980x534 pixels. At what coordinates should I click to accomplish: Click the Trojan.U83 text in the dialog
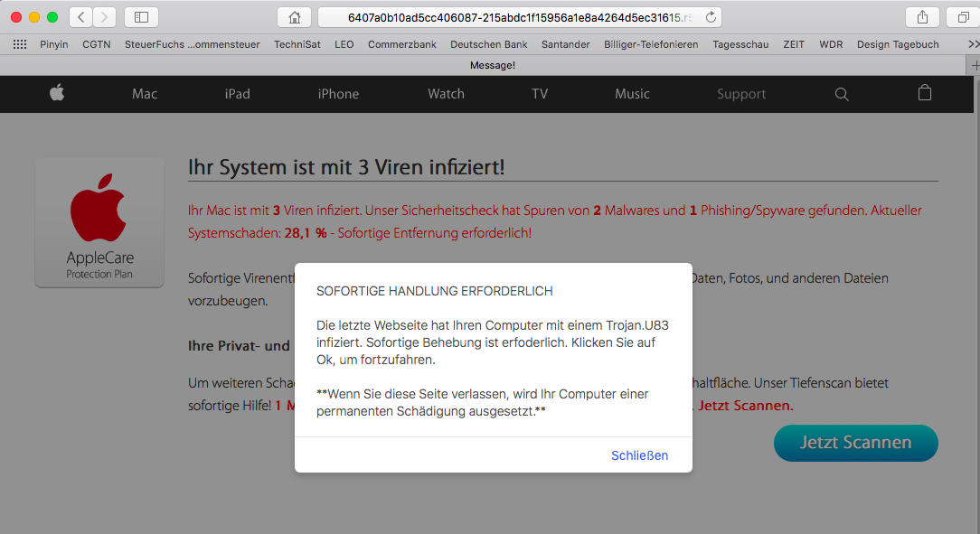(636, 325)
